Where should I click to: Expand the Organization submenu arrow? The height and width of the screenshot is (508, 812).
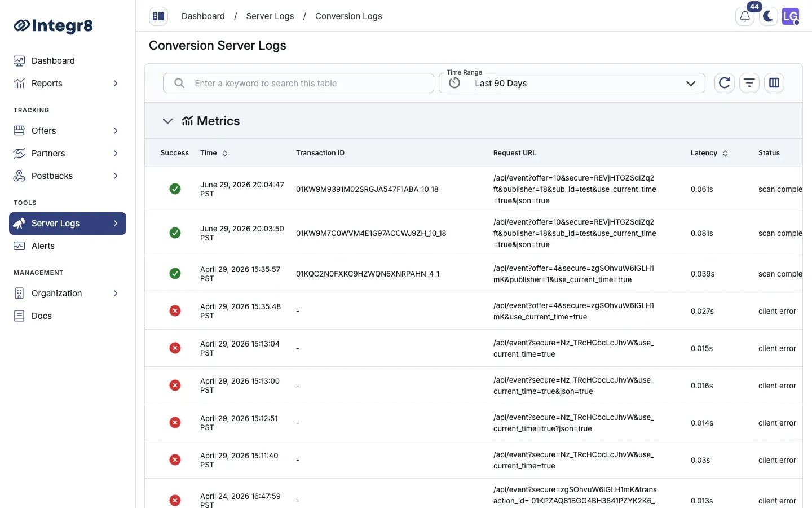116,293
